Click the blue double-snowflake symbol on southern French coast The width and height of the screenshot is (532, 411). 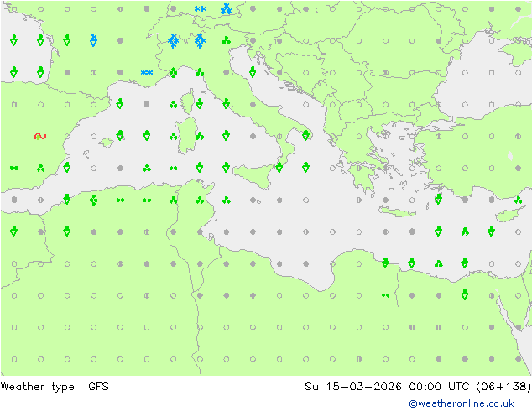[x=147, y=73]
